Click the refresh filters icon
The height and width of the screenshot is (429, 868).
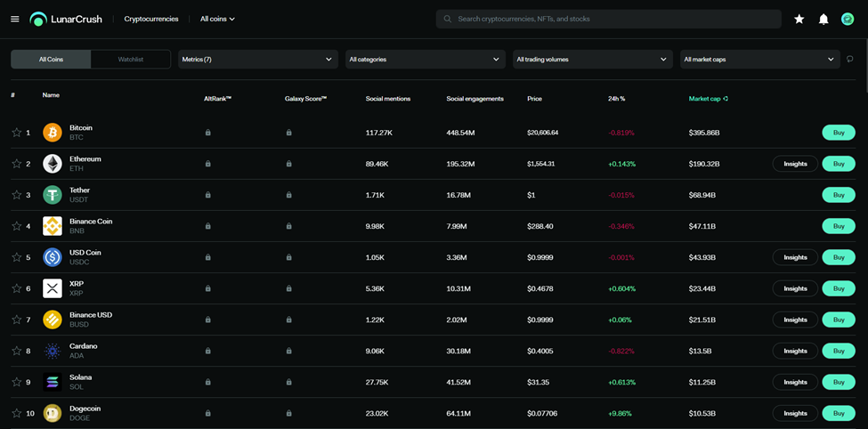[x=850, y=60]
